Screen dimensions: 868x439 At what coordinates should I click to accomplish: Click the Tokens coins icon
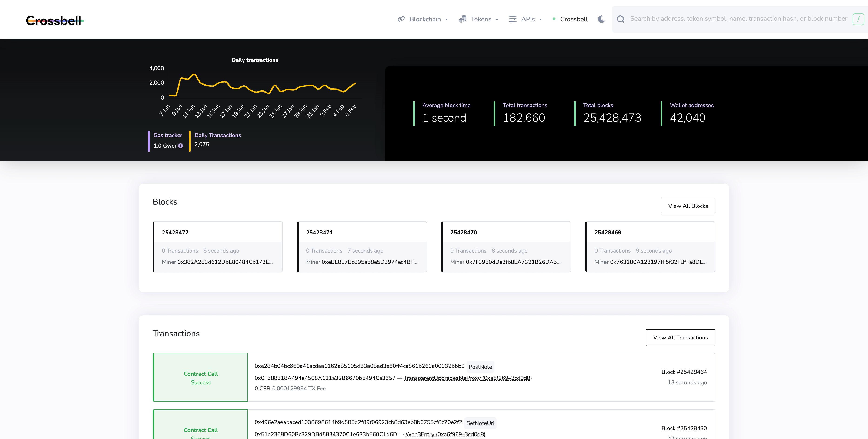tap(463, 19)
